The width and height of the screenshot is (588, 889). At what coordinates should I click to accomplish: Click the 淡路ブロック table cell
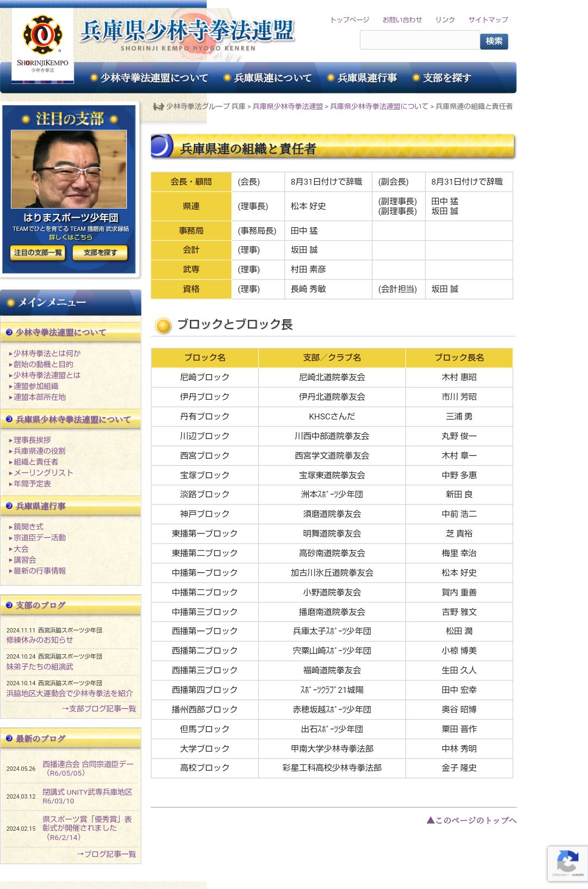coord(205,494)
